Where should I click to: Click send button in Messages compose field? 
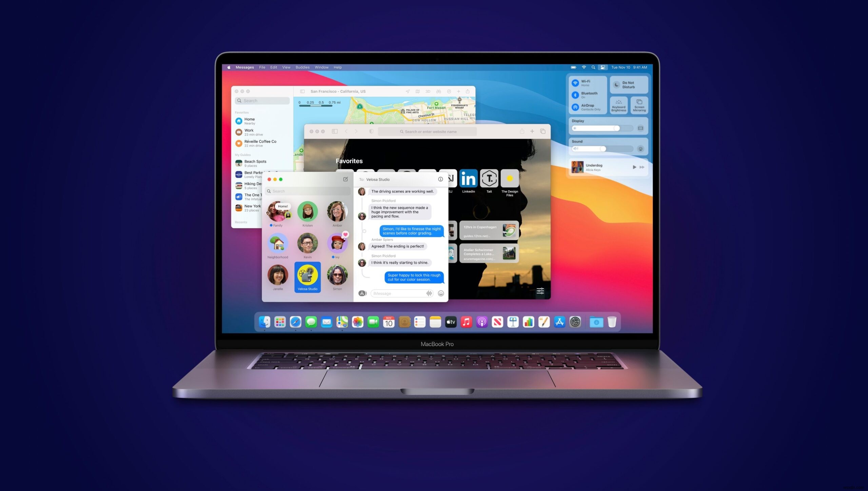pyautogui.click(x=429, y=293)
